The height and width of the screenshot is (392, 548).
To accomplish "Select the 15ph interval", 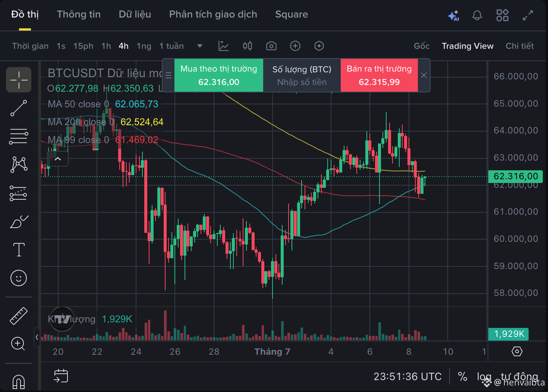I will coord(84,46).
